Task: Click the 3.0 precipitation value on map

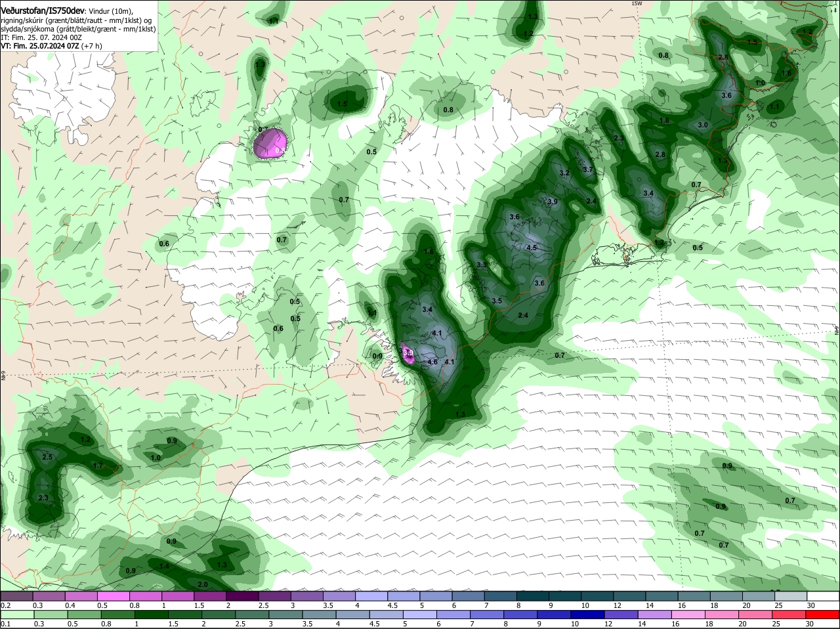Action: [x=703, y=125]
